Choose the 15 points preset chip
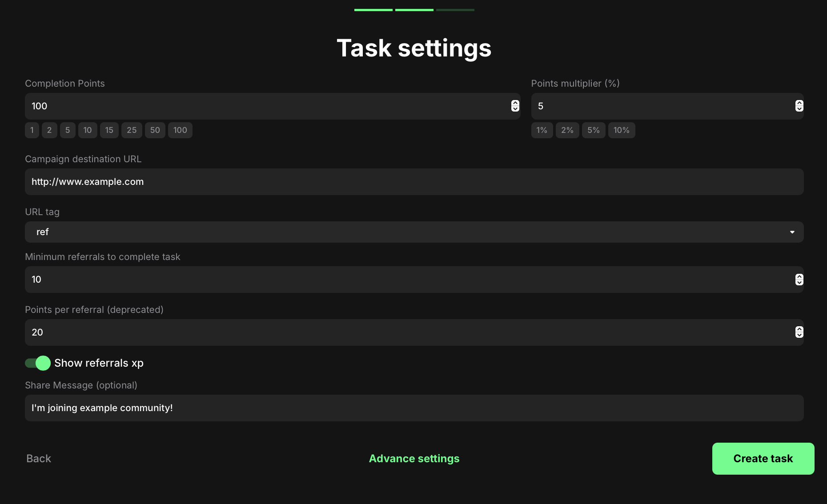This screenshot has height=504, width=827. pos(109,130)
